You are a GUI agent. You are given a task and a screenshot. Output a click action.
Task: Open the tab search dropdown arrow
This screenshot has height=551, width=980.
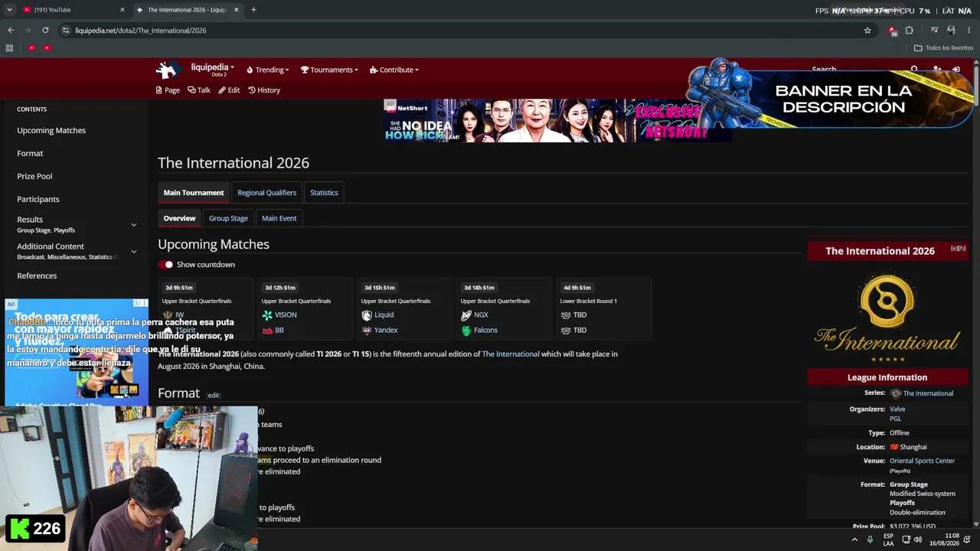click(9, 10)
